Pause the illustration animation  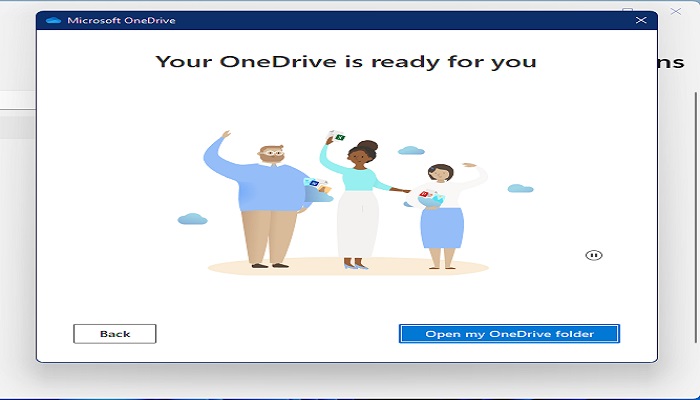tap(593, 256)
